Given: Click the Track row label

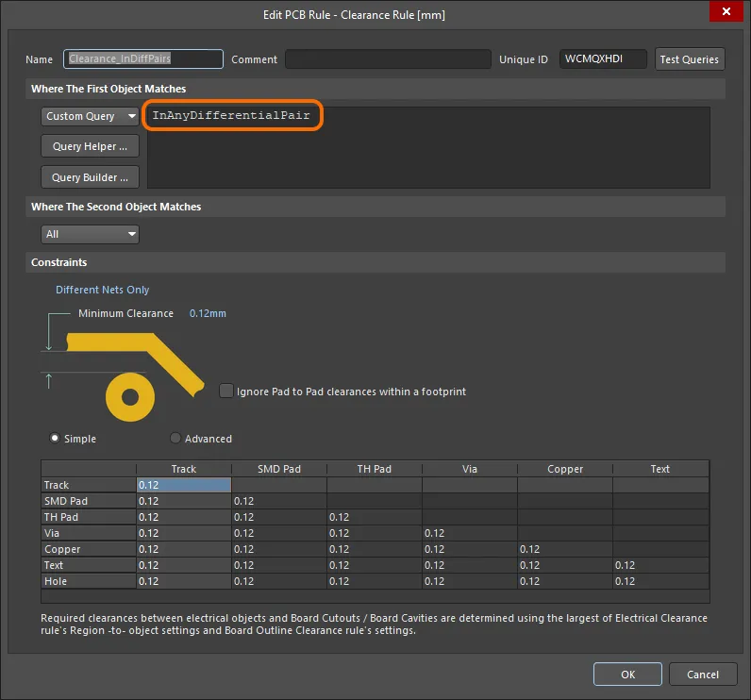Looking at the screenshot, I should pyautogui.click(x=89, y=485).
